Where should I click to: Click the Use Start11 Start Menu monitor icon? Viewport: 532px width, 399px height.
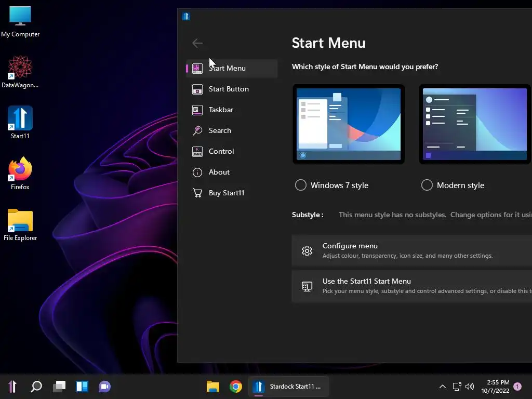307,286
